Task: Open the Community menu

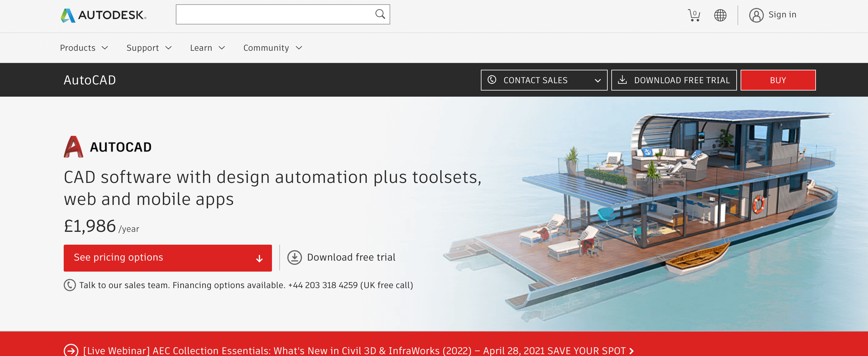Action: point(272,48)
